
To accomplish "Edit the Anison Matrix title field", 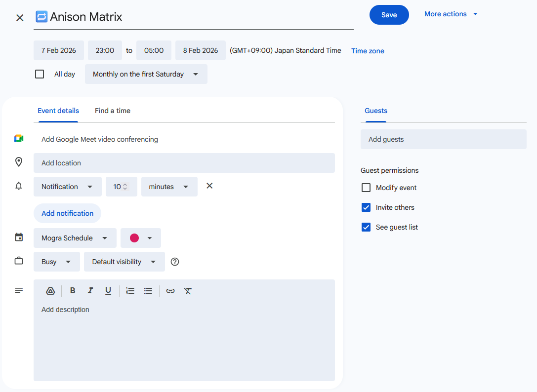I will pyautogui.click(x=194, y=17).
